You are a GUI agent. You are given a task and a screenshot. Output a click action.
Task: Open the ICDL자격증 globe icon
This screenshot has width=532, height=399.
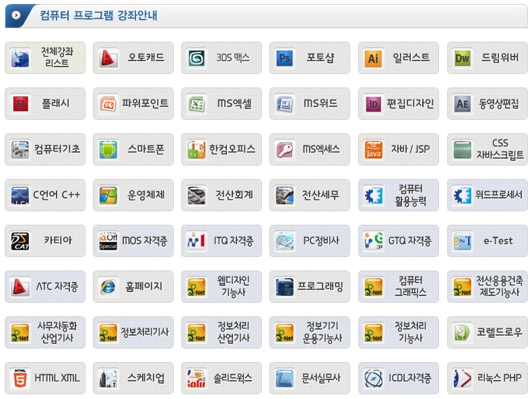click(374, 378)
